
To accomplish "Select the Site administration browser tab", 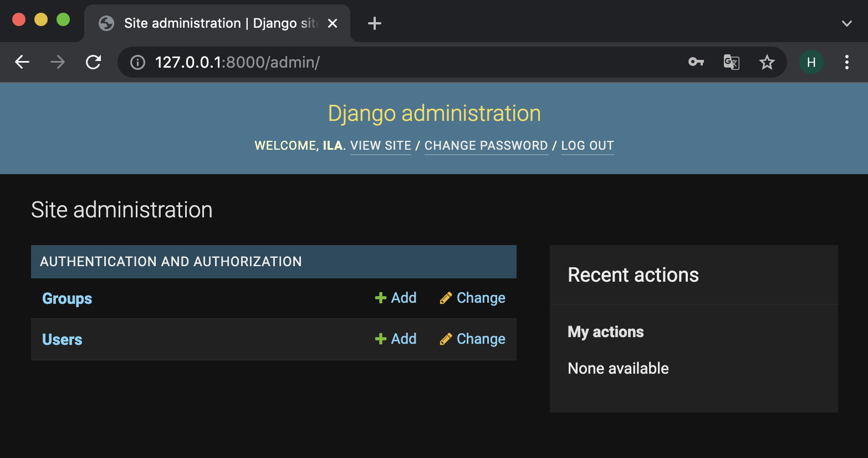I will click(x=217, y=23).
